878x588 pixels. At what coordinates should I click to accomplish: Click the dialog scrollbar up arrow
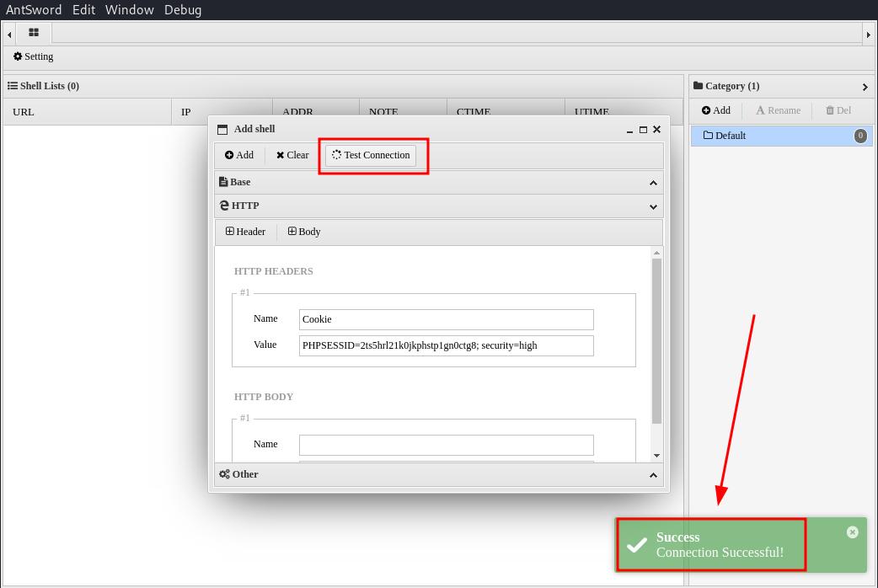point(657,253)
